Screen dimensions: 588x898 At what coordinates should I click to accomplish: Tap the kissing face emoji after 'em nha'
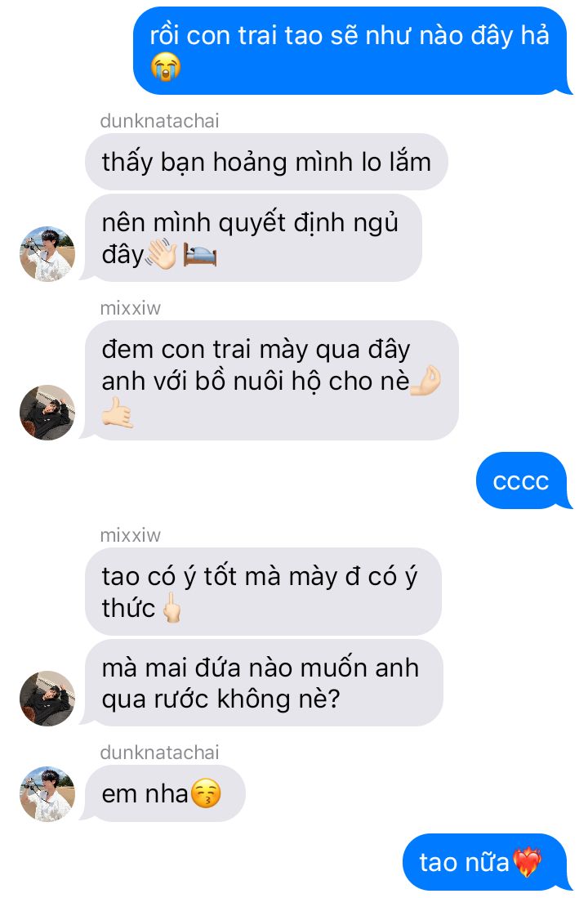[x=206, y=793]
